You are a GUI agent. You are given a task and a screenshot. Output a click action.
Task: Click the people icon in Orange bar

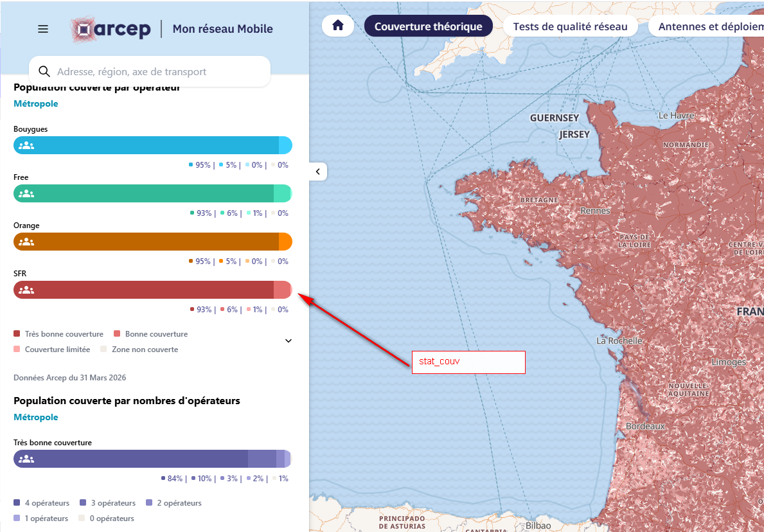point(26,242)
